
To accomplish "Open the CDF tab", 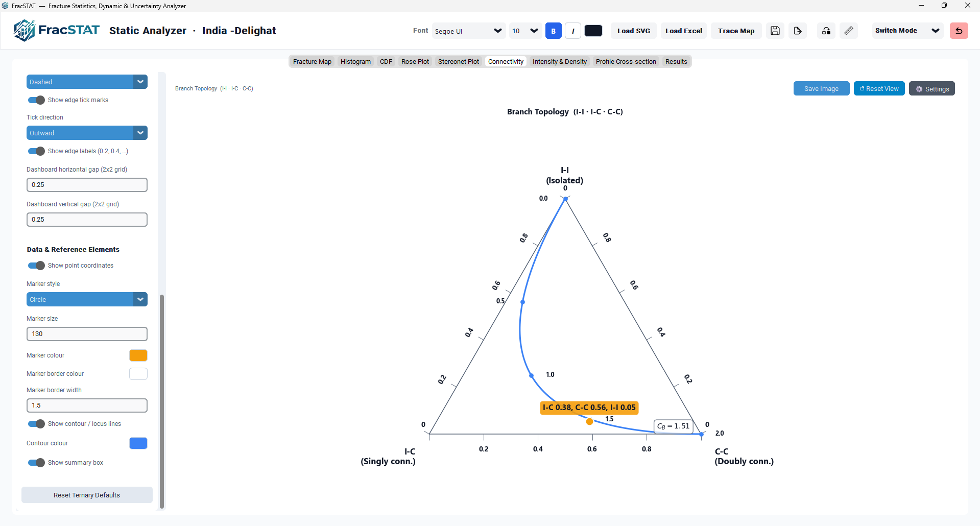I will click(x=386, y=61).
